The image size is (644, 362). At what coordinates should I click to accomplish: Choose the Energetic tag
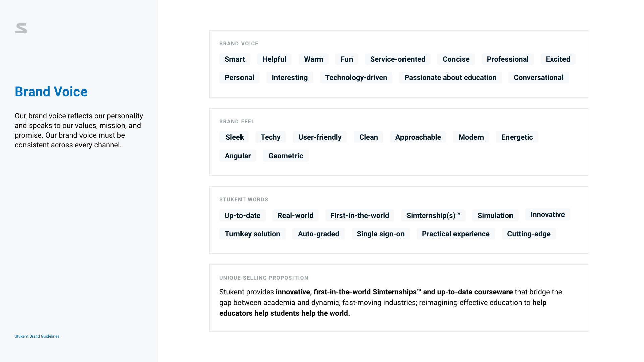(x=517, y=137)
